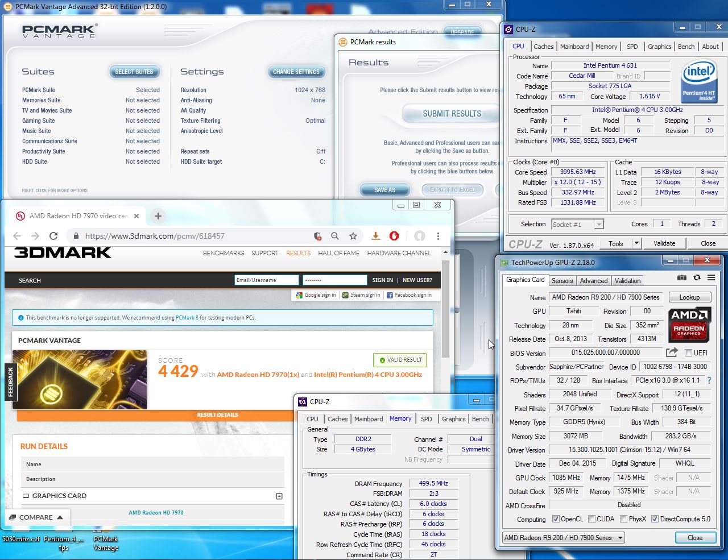The height and width of the screenshot is (560, 728).
Task: Open the Mainboard tab in top CPU-Z window
Action: 574,47
